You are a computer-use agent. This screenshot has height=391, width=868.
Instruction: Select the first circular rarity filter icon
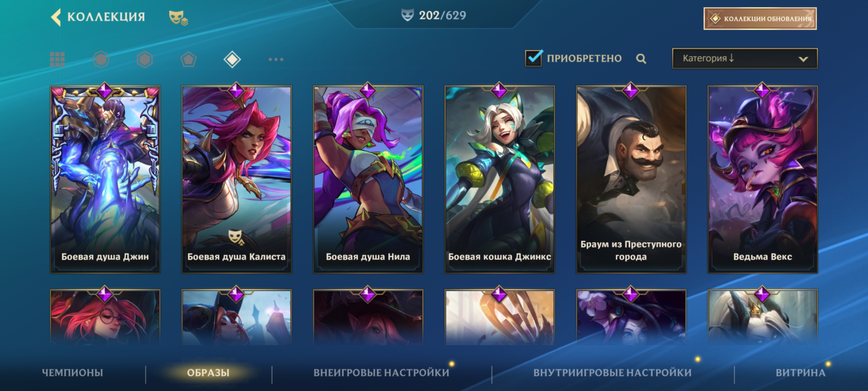101,59
